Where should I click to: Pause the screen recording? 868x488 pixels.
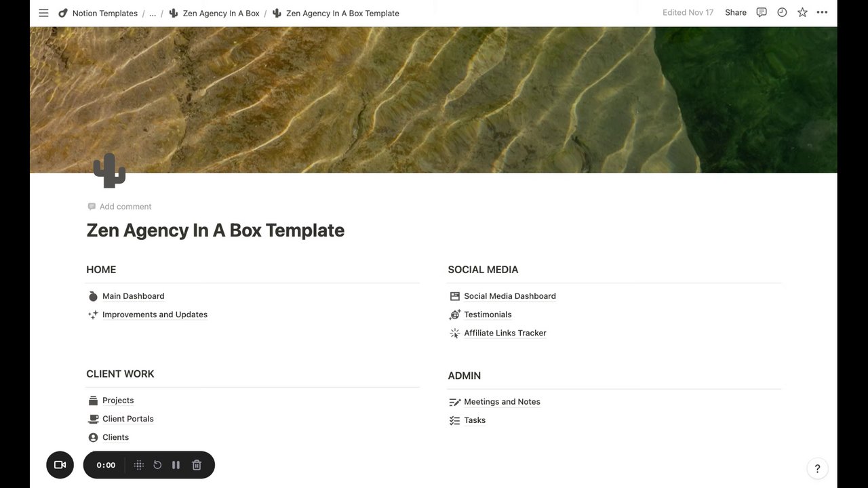(x=176, y=465)
